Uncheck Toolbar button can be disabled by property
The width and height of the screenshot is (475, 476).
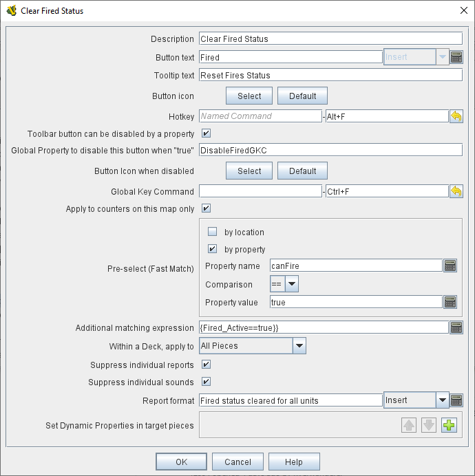pos(206,133)
